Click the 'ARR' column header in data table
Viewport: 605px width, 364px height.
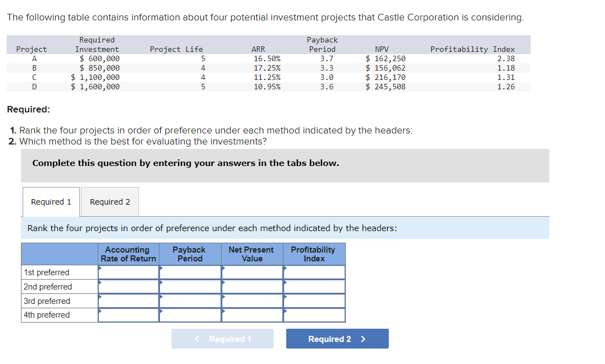click(x=258, y=50)
